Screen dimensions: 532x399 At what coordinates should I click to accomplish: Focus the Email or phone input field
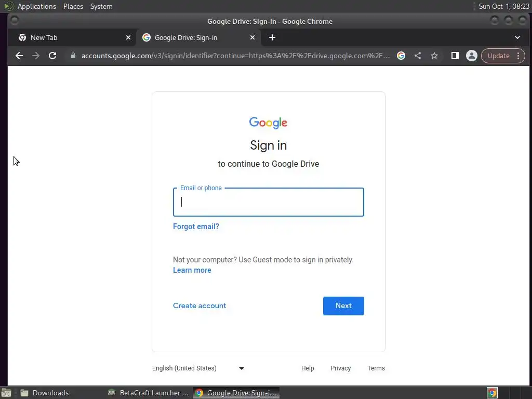(x=269, y=202)
